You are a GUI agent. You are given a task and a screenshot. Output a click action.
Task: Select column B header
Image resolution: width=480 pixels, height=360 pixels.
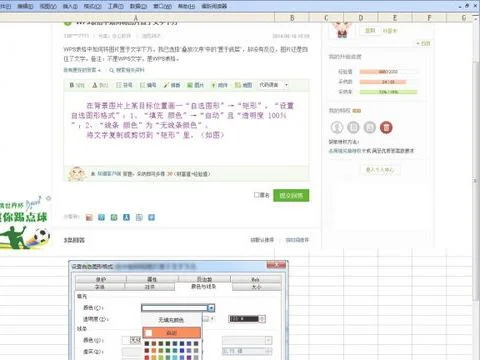click(292, 18)
